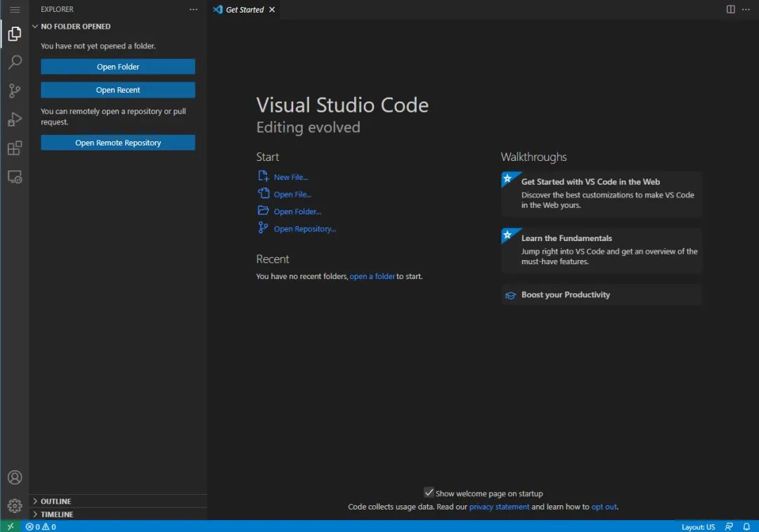759x532 pixels.
Task: Click the Accounts icon
Action: [x=15, y=478]
